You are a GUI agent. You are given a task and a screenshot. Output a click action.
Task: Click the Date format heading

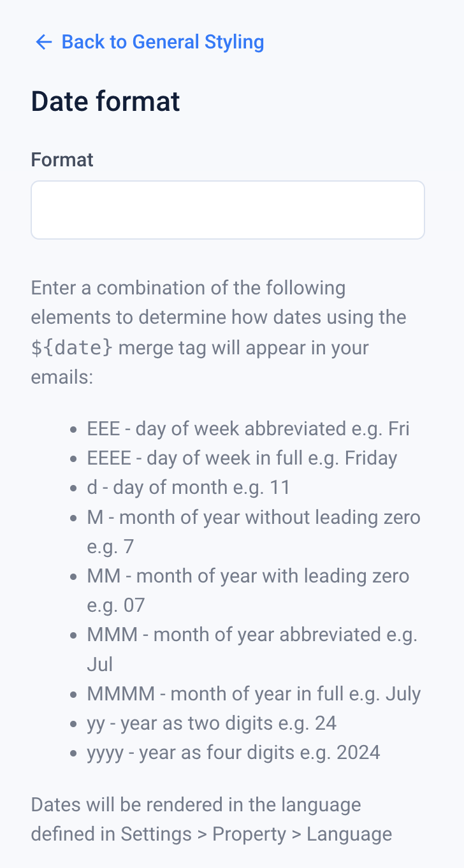click(105, 101)
